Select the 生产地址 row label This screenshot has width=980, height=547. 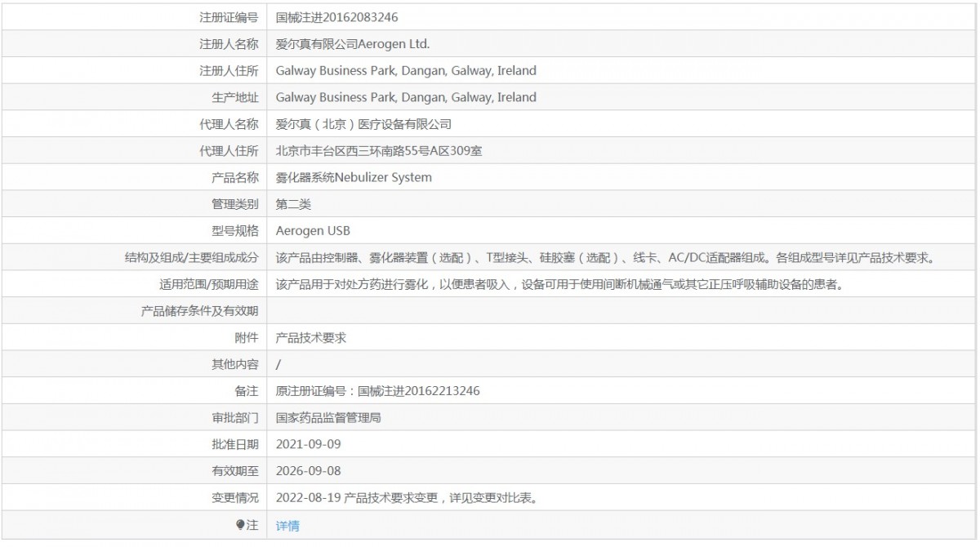pos(235,97)
